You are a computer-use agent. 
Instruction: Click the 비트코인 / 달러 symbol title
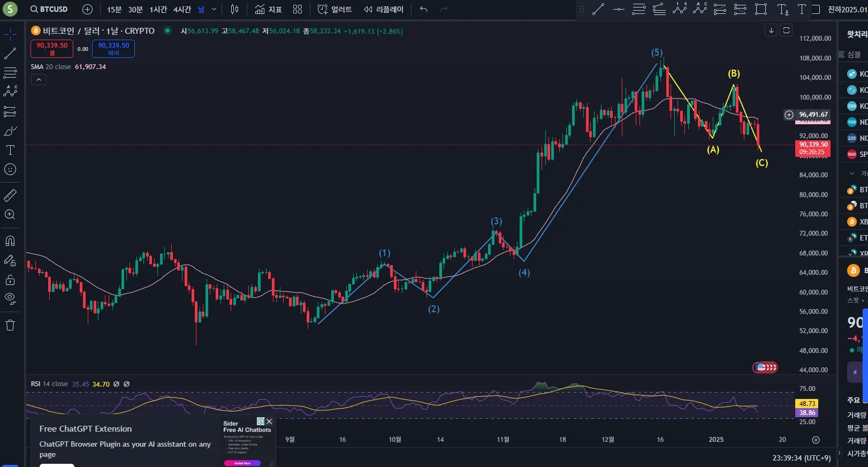98,31
